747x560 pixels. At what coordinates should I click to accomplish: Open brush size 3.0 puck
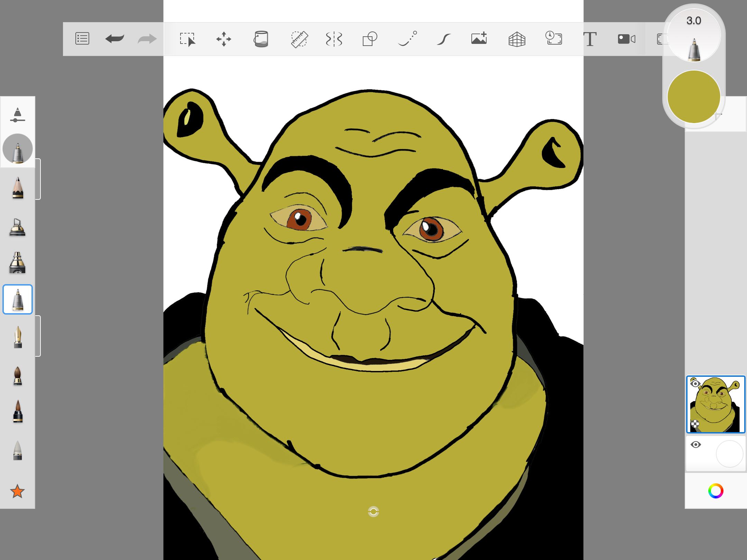(x=693, y=35)
